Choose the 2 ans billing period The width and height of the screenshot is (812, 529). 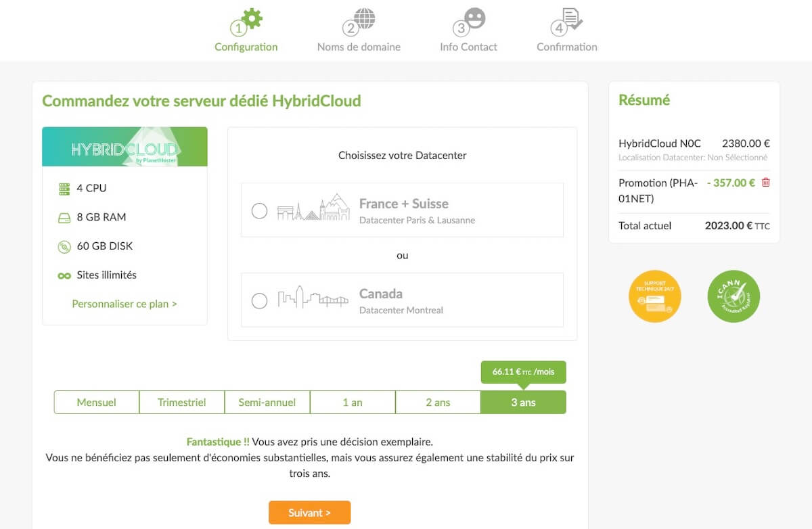point(438,402)
